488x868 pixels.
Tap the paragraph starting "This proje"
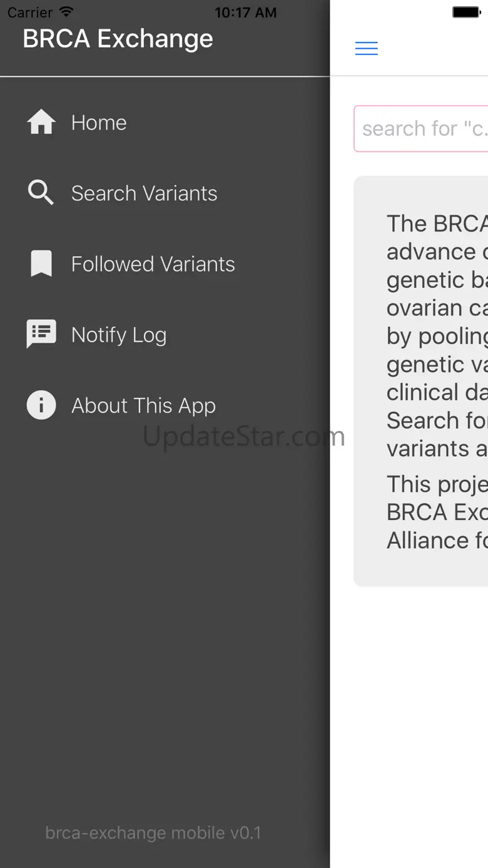[437, 512]
